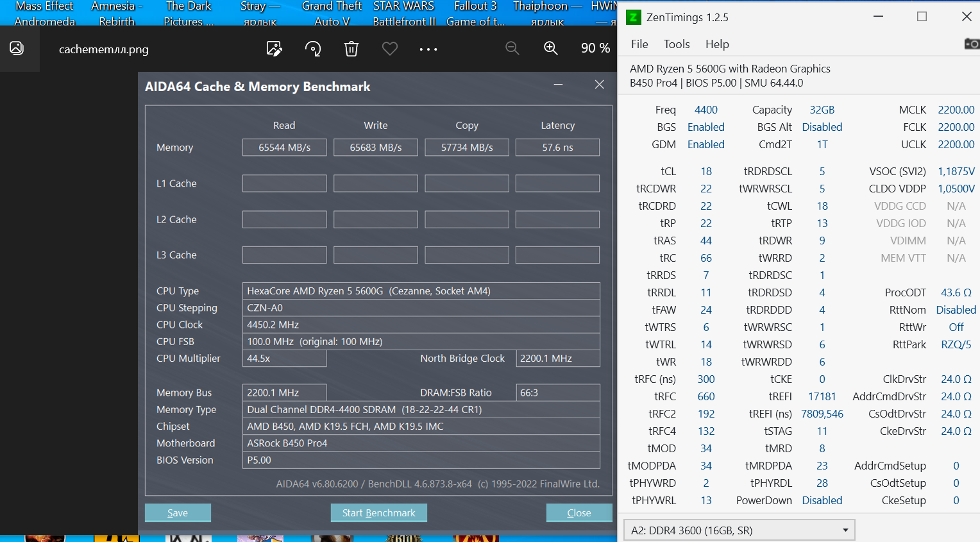Click the CPU Stepping value CZN-A0
This screenshot has width=980, height=542.
pos(421,308)
